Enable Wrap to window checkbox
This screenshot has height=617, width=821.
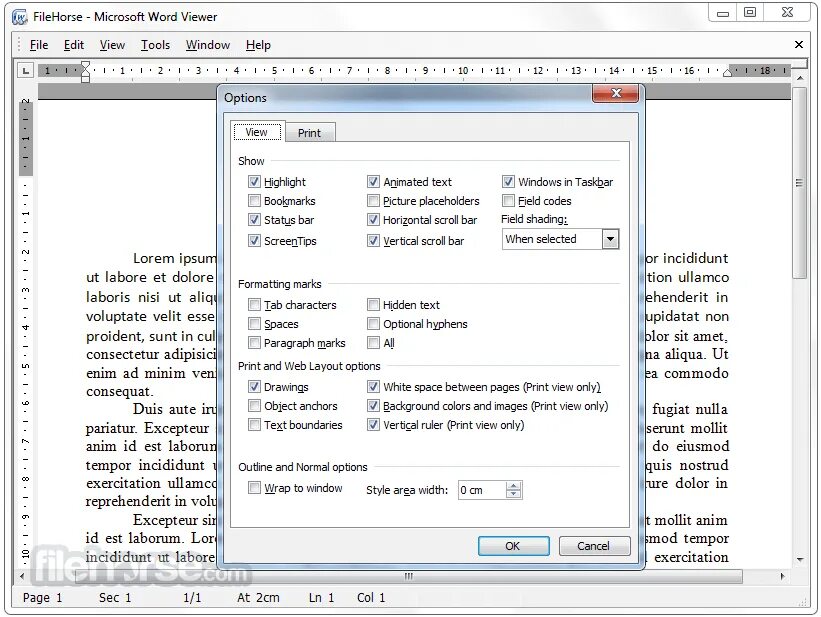254,488
